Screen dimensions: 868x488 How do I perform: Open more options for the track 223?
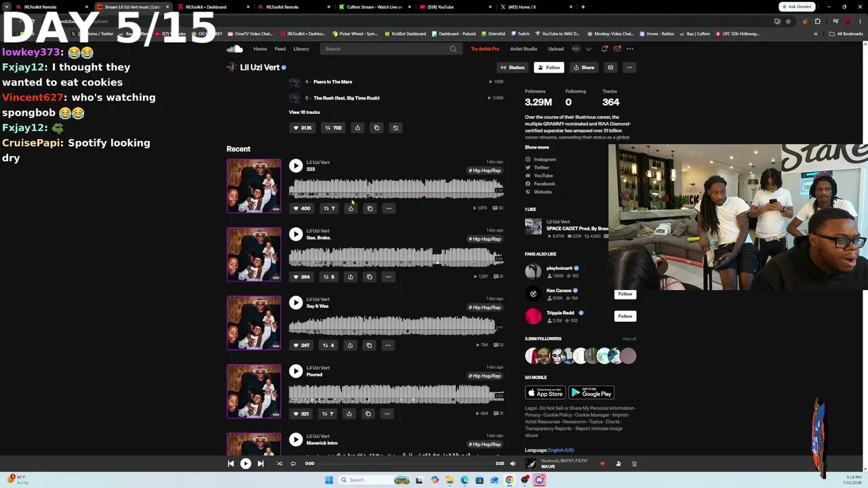pos(389,208)
